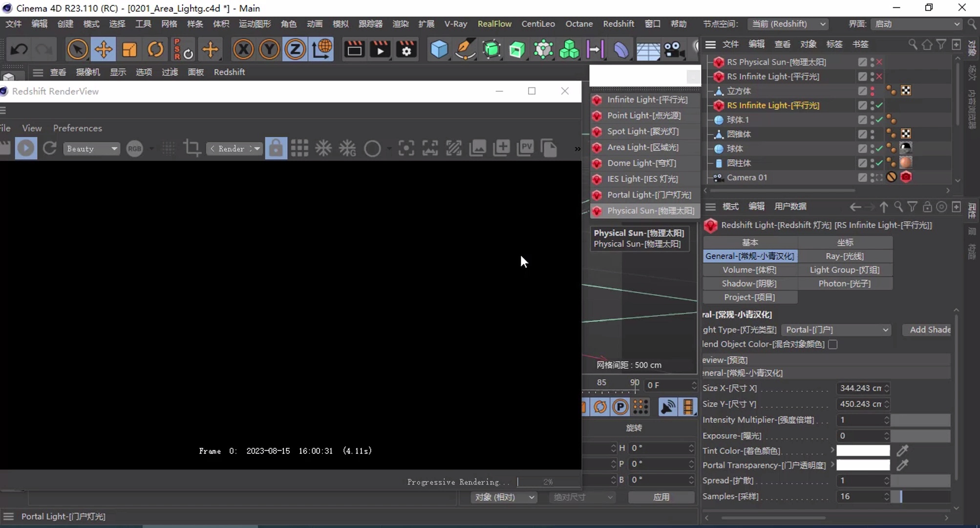Open the Light Type Portal dropdown

[x=836, y=330]
